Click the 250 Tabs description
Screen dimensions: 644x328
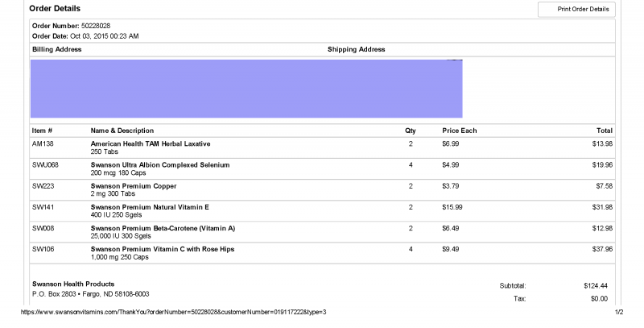click(105, 152)
